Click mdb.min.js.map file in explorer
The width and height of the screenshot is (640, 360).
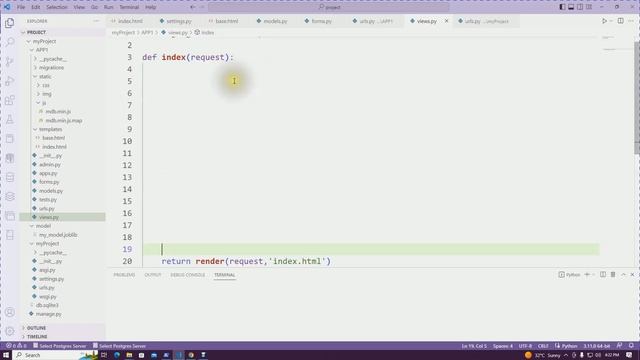[x=64, y=120]
